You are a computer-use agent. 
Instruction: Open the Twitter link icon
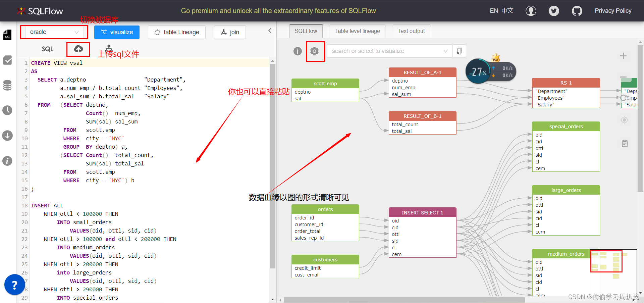554,11
